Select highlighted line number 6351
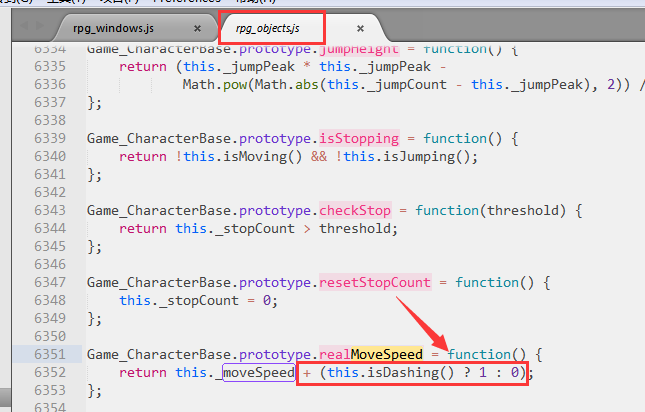This screenshot has height=412, width=645. (50, 354)
